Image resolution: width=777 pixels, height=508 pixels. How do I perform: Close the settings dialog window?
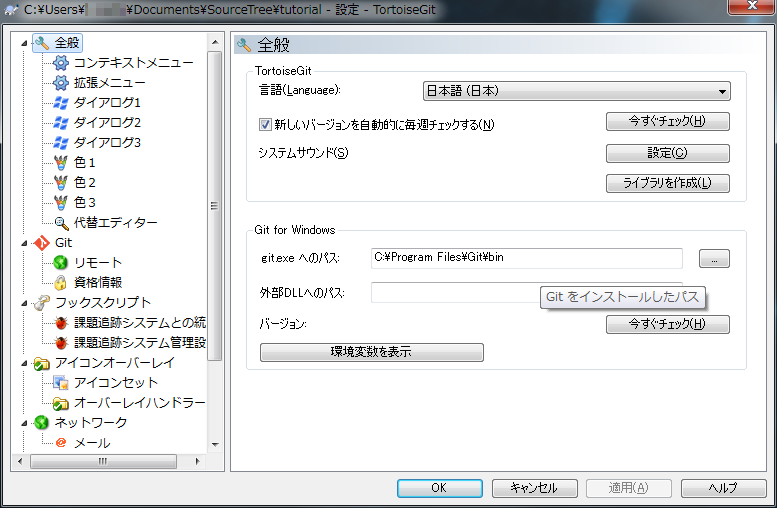tap(752, 5)
